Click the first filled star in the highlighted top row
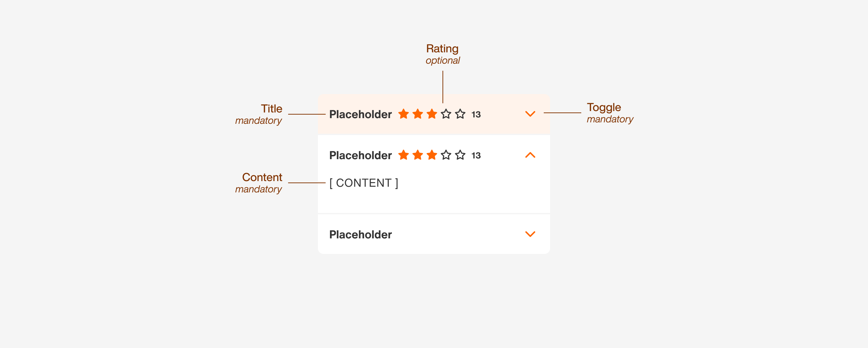This screenshot has width=868, height=348. click(404, 114)
